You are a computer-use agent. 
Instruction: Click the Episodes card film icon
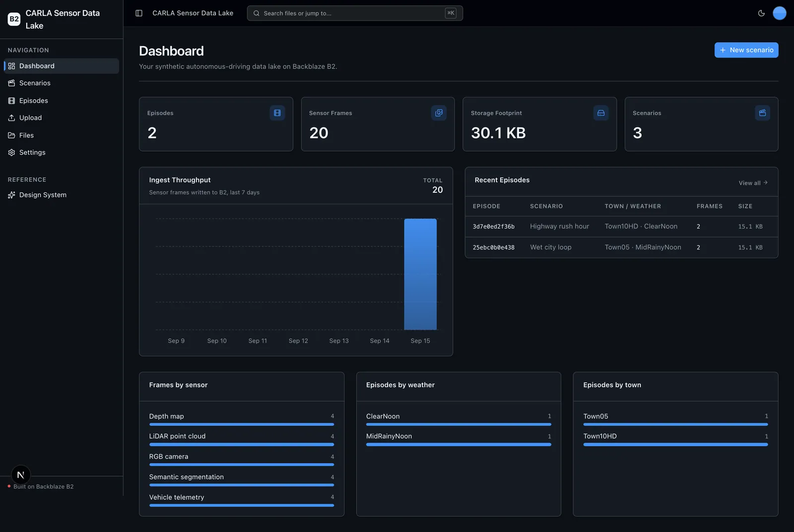click(277, 113)
